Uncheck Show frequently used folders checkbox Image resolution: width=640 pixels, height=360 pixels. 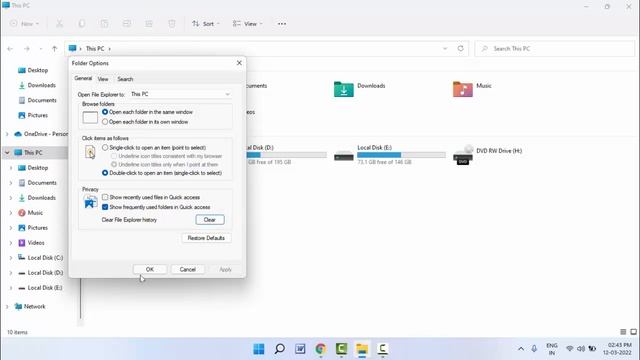105,207
